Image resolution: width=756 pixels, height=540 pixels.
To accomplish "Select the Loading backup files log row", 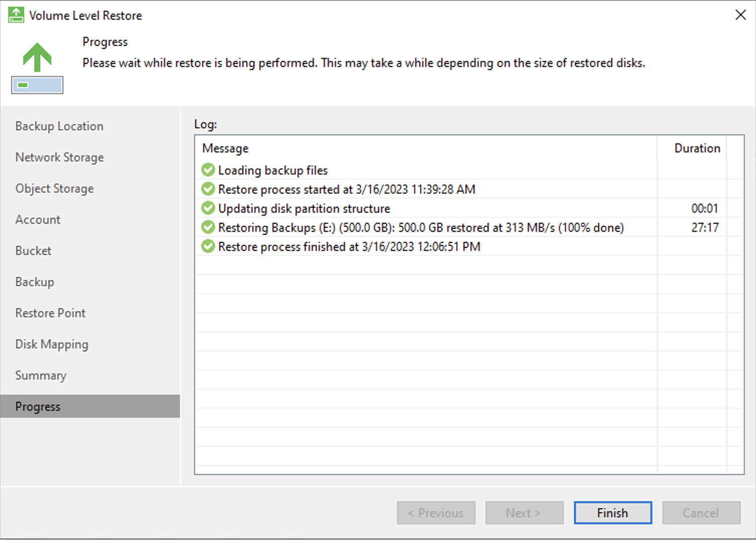I will [x=469, y=170].
